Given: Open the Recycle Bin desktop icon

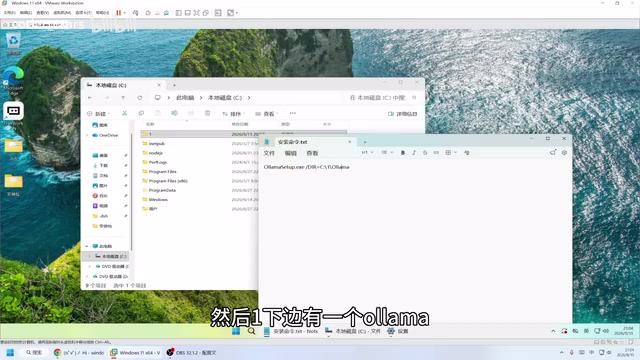Looking at the screenshot, I should pyautogui.click(x=13, y=44).
